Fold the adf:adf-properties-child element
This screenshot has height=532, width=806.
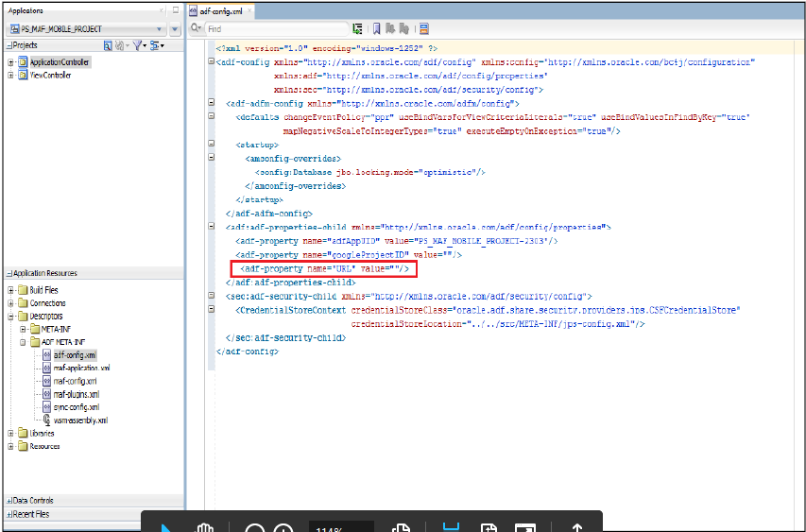[x=212, y=226]
